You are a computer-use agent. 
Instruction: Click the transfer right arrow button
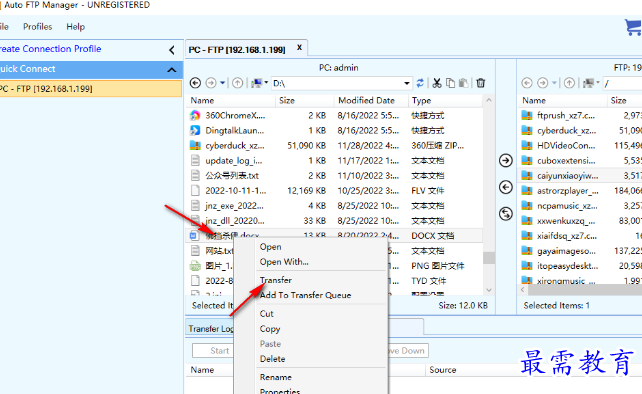click(x=506, y=160)
